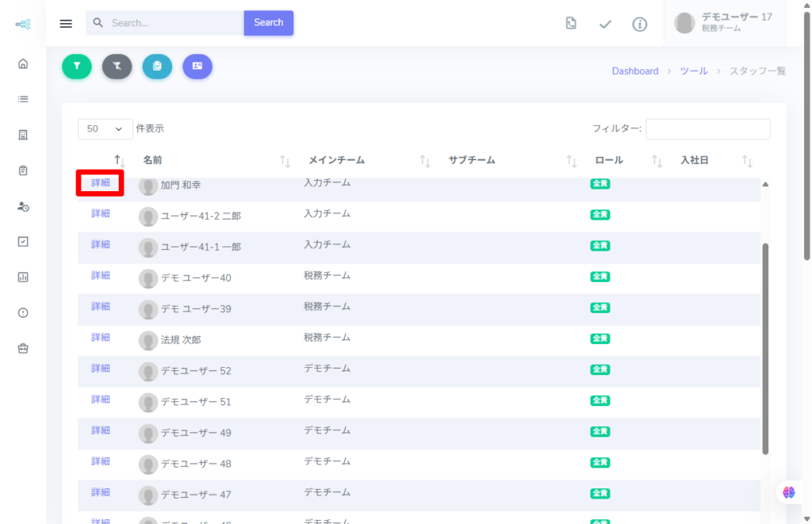Open the briefcase icon in the sidebar
The image size is (812, 524).
[x=23, y=348]
